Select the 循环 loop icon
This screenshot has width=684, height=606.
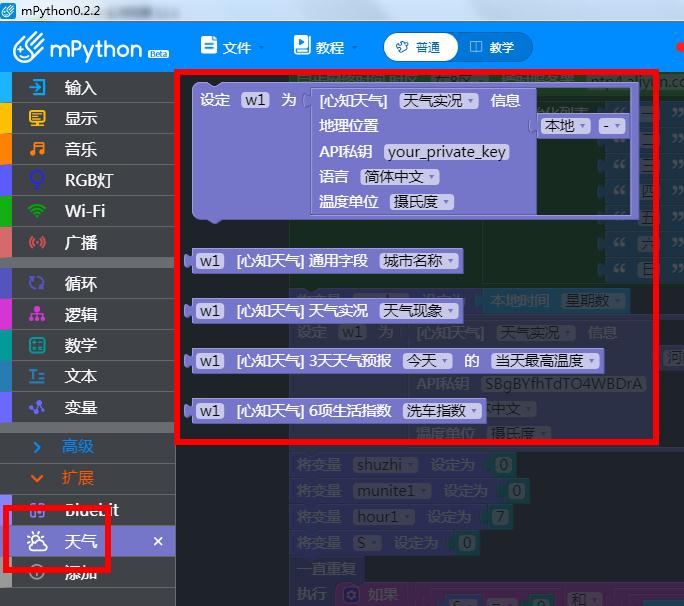click(x=37, y=283)
